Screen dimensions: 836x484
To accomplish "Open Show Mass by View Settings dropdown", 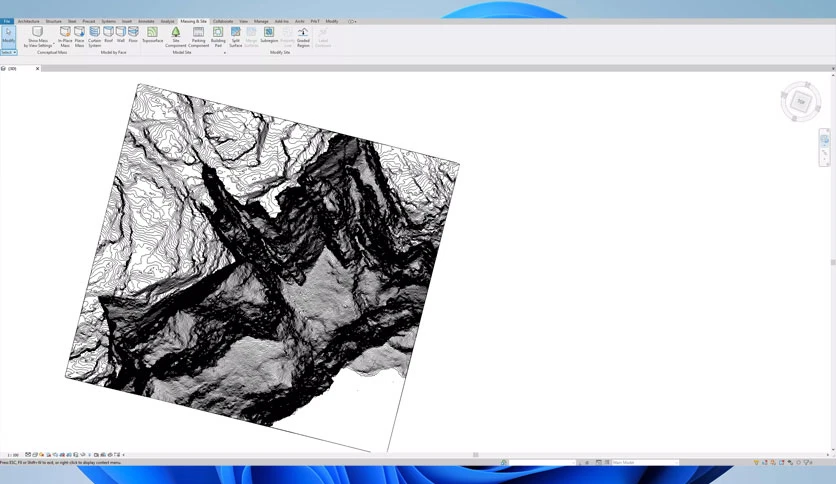I will (38, 37).
